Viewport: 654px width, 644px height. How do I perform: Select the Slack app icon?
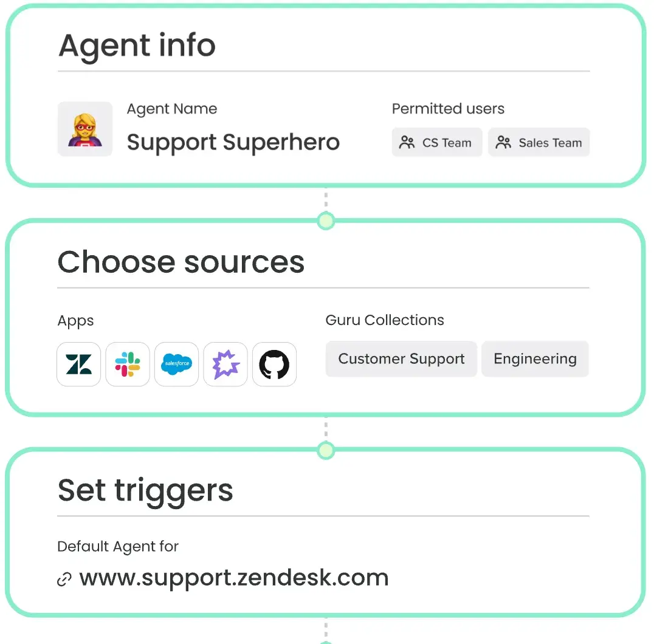127,364
